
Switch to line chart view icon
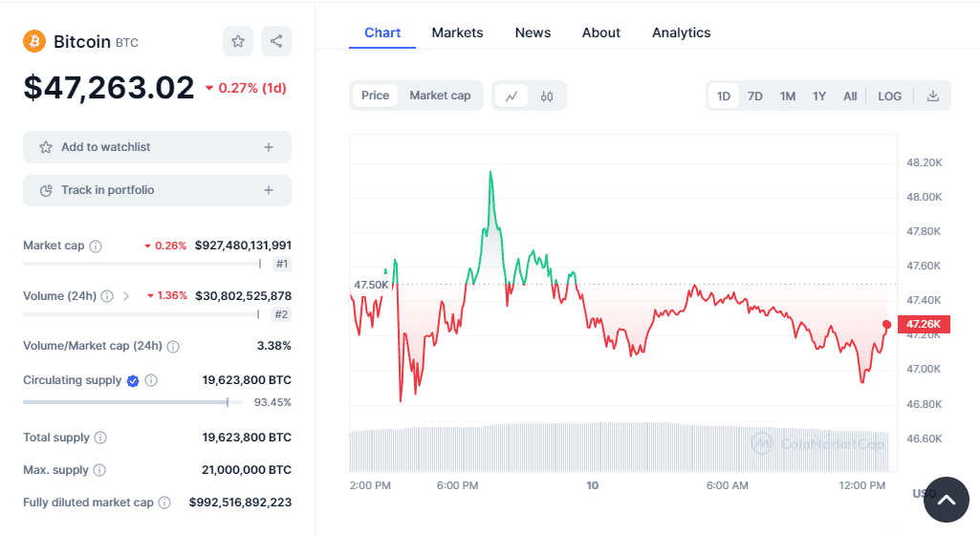pyautogui.click(x=512, y=96)
